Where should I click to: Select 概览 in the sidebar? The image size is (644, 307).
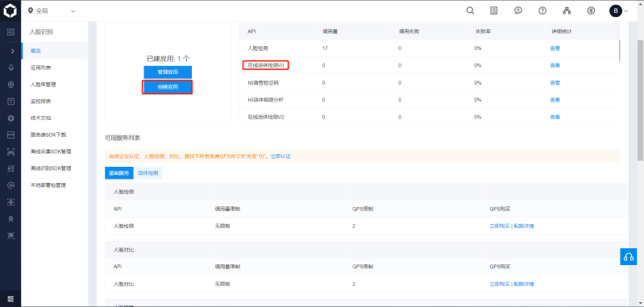point(55,51)
